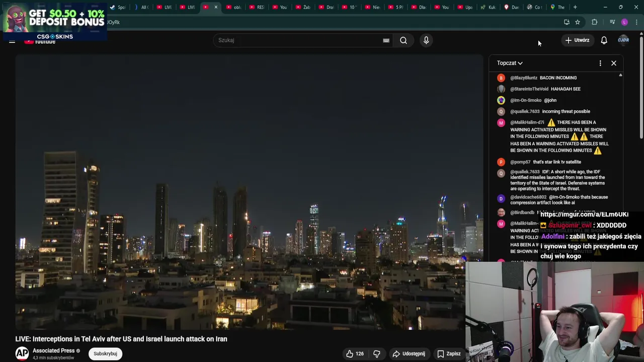The height and width of the screenshot is (362, 644).
Task: Open live chat three-dot options menu
Action: click(x=600, y=63)
